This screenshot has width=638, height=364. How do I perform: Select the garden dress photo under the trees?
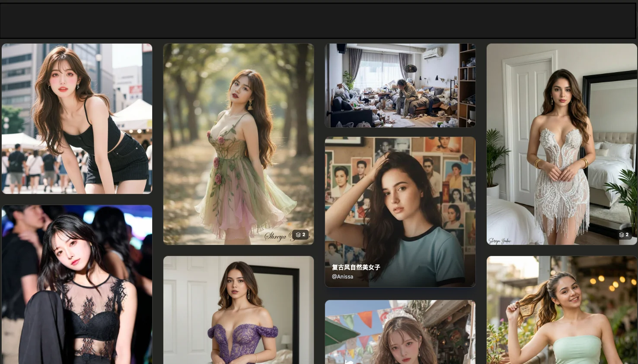click(238, 142)
